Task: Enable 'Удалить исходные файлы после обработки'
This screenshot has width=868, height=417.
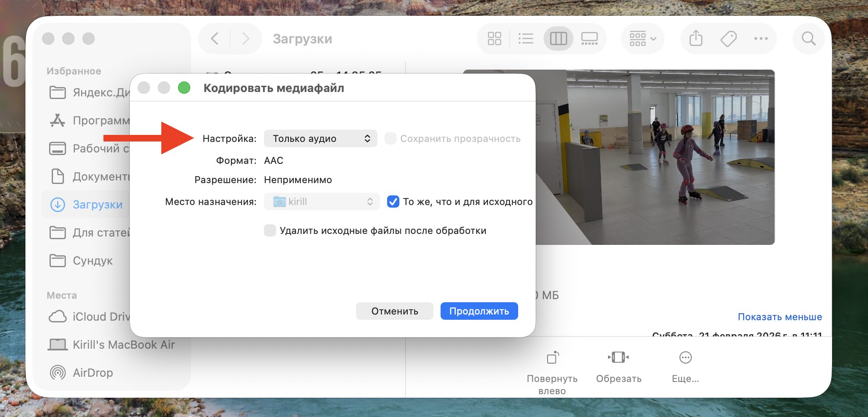Action: (x=270, y=230)
